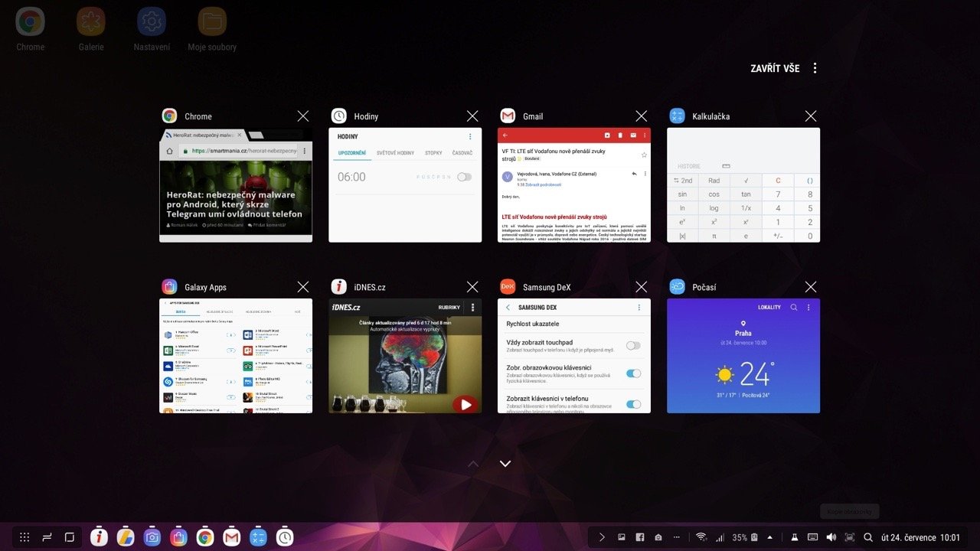This screenshot has width=980, height=551.
Task: Open more options next to Zavřít vše
Action: [815, 68]
